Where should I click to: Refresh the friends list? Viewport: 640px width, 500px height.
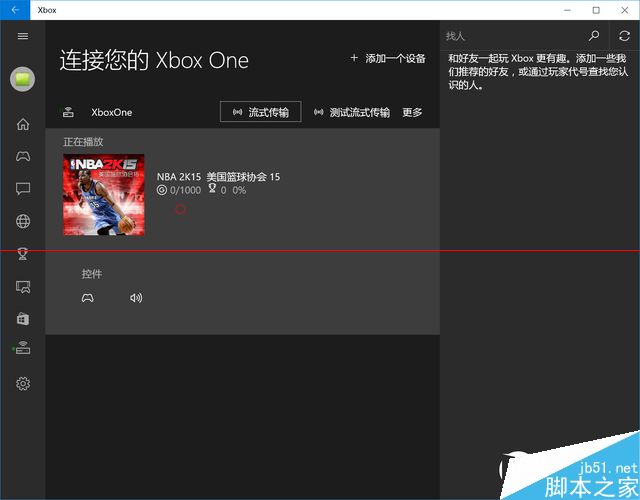pos(624,36)
